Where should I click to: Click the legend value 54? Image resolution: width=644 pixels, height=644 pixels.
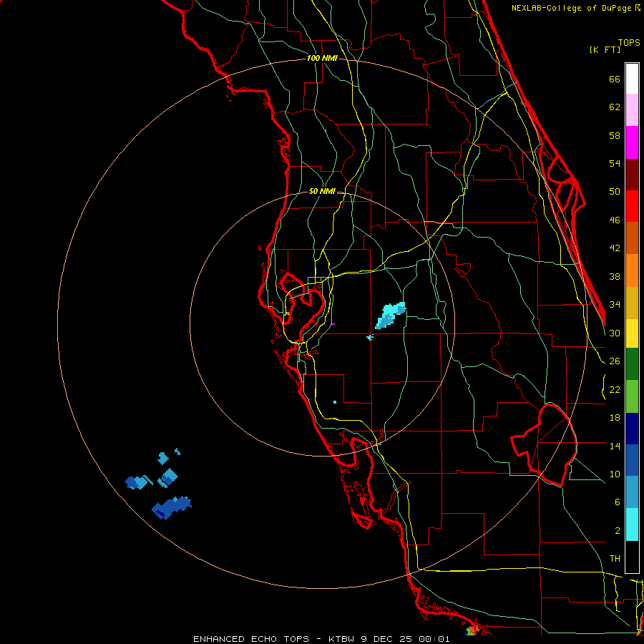615,163
